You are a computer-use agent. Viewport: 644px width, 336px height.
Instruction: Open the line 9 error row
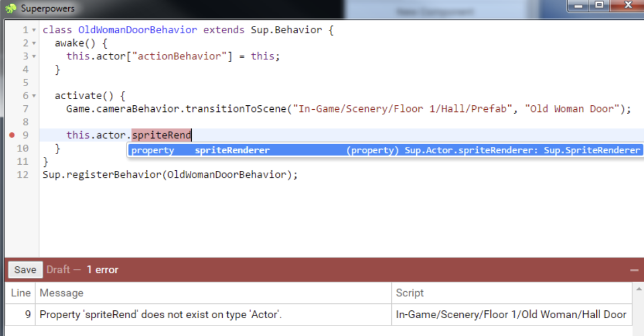[318, 314]
